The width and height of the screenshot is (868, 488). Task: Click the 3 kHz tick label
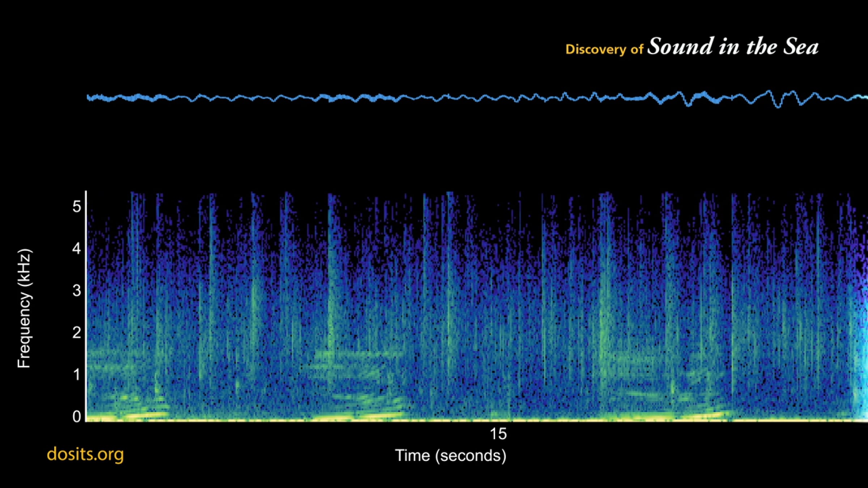point(77,291)
